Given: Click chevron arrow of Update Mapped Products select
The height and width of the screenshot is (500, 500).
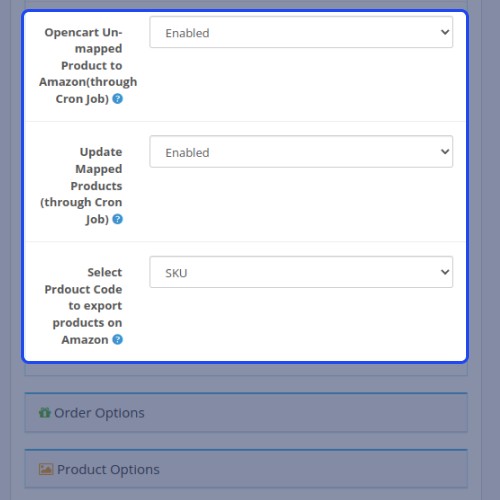Looking at the screenshot, I should (445, 152).
